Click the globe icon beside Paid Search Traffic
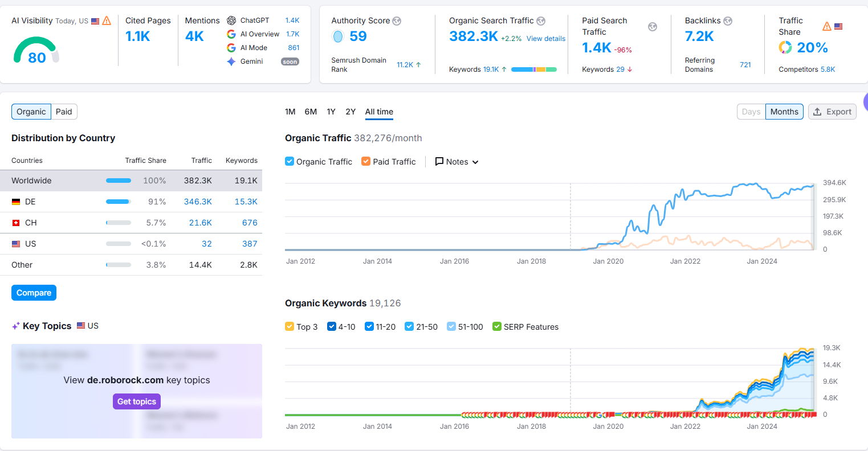This screenshot has width=868, height=451. [x=653, y=27]
